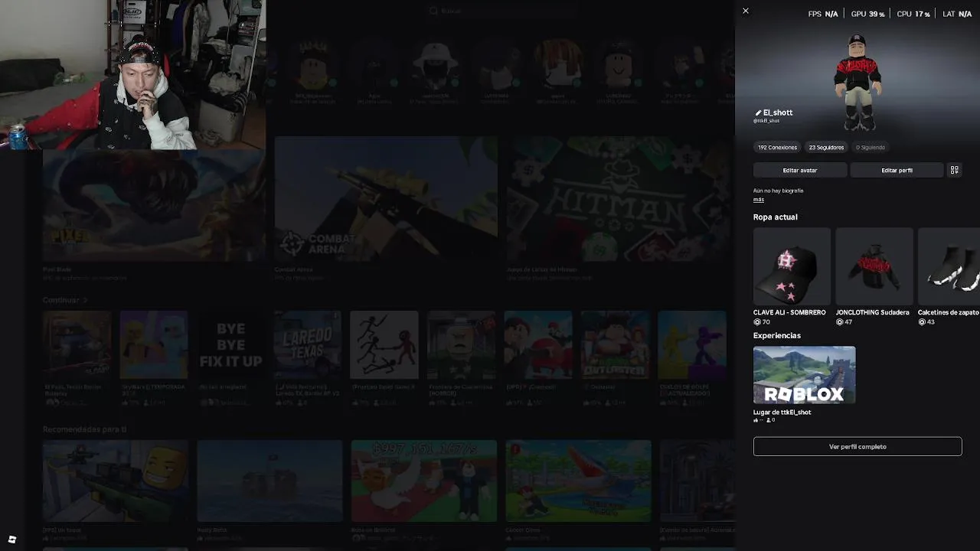Open the Laredo Texas game tile

[x=307, y=344]
